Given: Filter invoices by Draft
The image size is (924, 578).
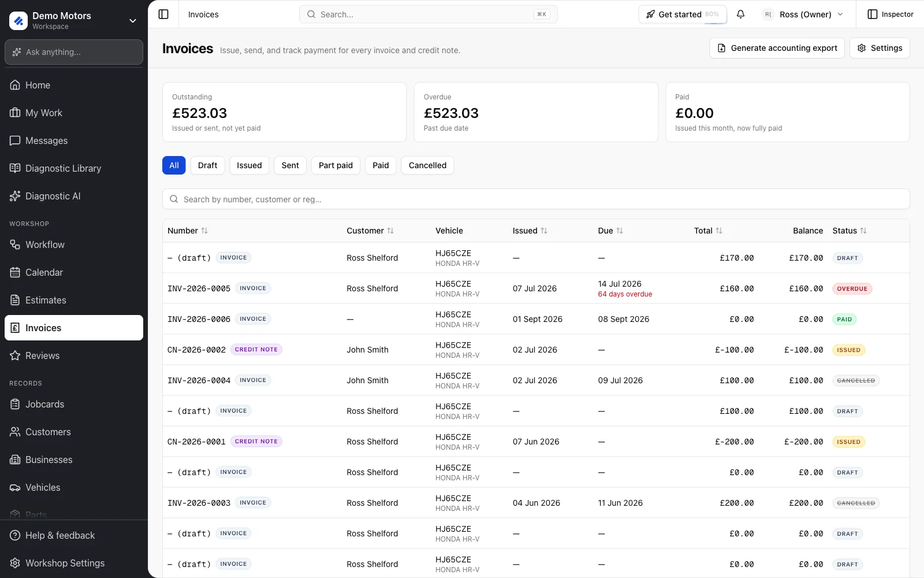Looking at the screenshot, I should (207, 165).
